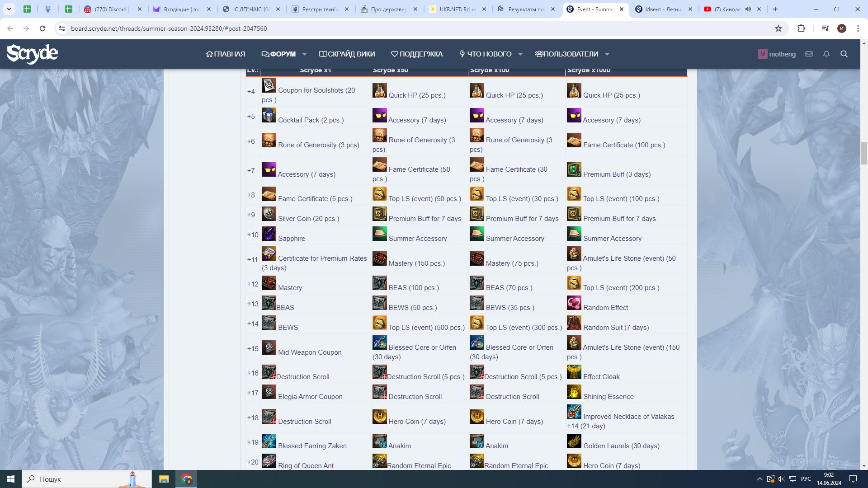Open the СКРАЙД ВИКИ menu item
The height and width of the screenshot is (488, 868).
(x=347, y=54)
